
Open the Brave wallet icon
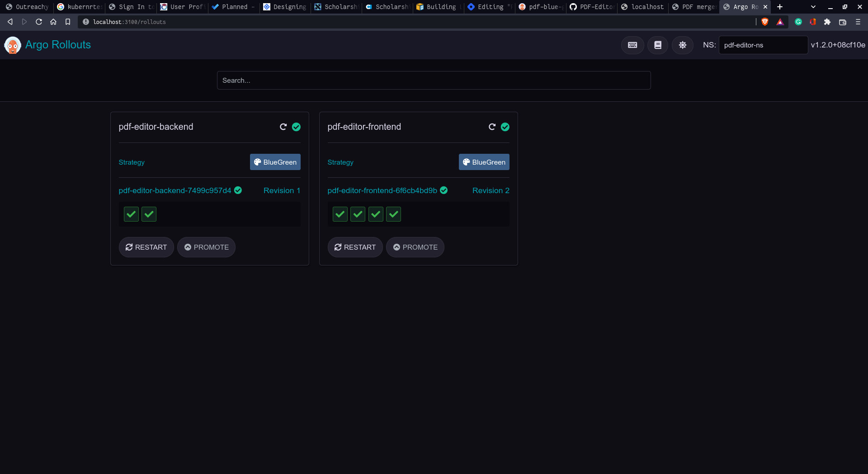point(843,22)
